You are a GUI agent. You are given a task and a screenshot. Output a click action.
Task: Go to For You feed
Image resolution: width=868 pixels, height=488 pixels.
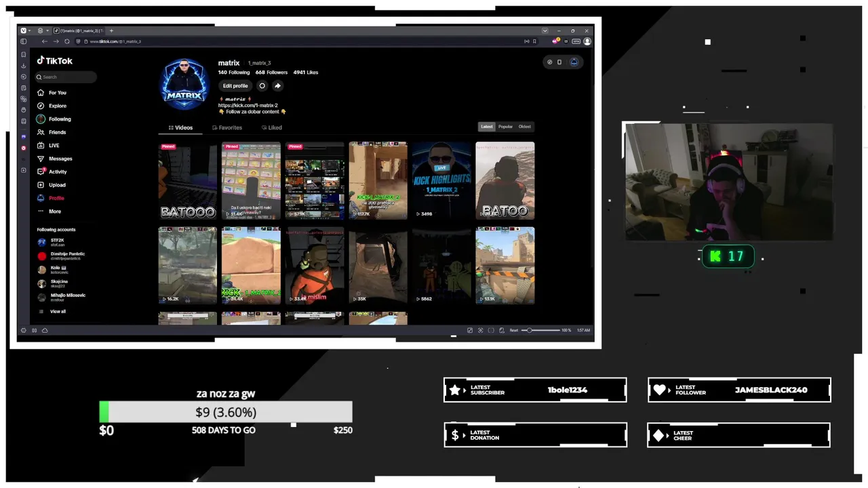point(52,93)
